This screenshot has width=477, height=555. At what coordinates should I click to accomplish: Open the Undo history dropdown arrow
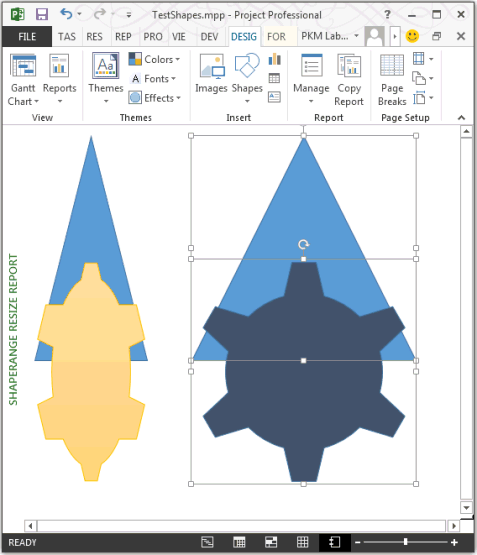[x=79, y=14]
